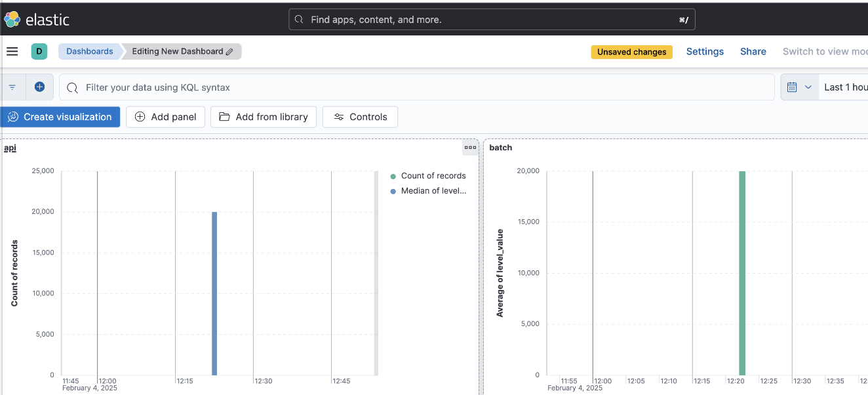Go to Dashboards breadcrumb
Image resolution: width=868 pixels, height=395 pixels.
click(89, 51)
